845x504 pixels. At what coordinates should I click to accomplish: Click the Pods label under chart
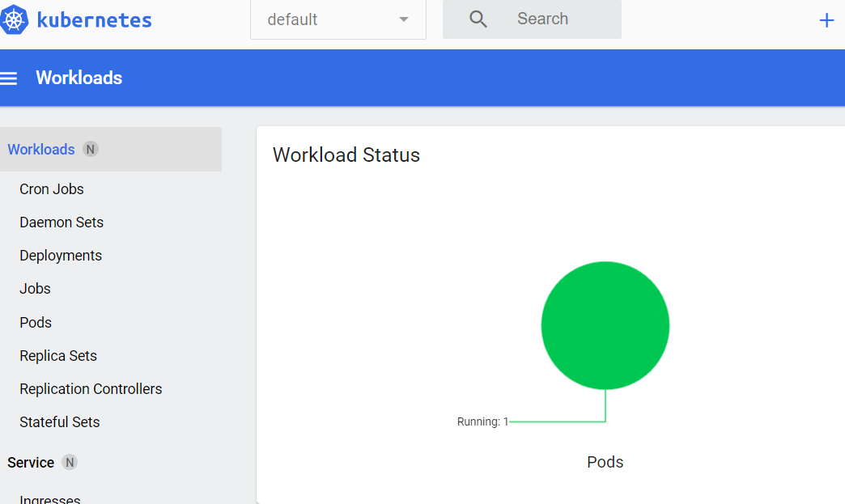(x=605, y=462)
